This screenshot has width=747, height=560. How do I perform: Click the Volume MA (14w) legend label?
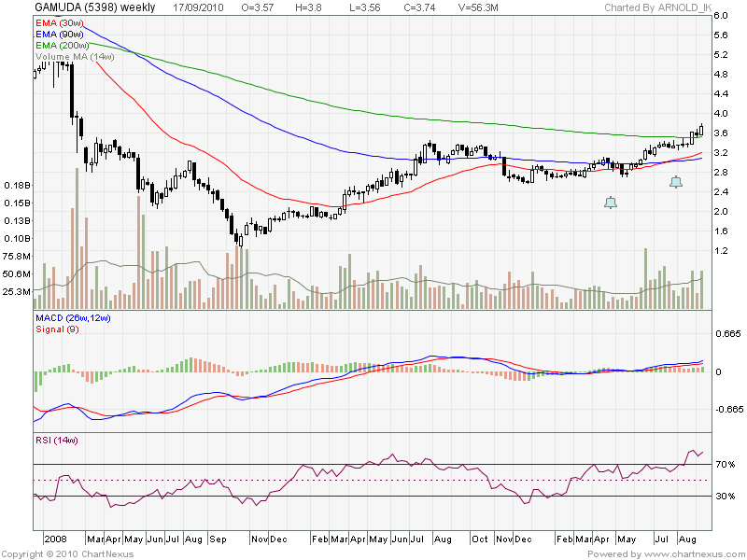(x=74, y=56)
